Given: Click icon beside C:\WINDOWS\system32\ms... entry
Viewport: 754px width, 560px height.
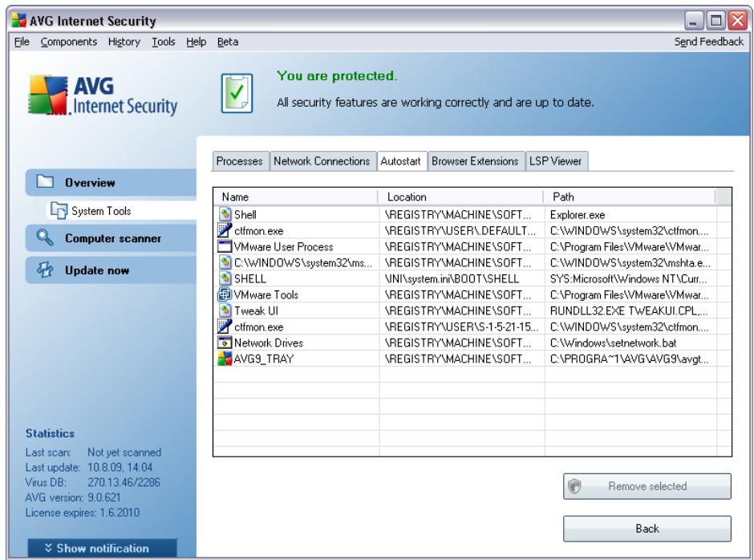Looking at the screenshot, I should tap(225, 262).
